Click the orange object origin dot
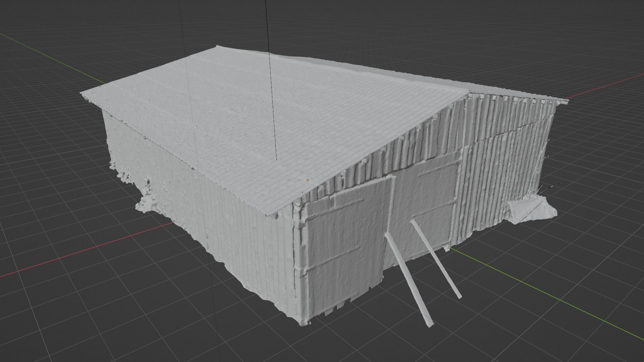The height and width of the screenshot is (362, 644). (x=308, y=180)
